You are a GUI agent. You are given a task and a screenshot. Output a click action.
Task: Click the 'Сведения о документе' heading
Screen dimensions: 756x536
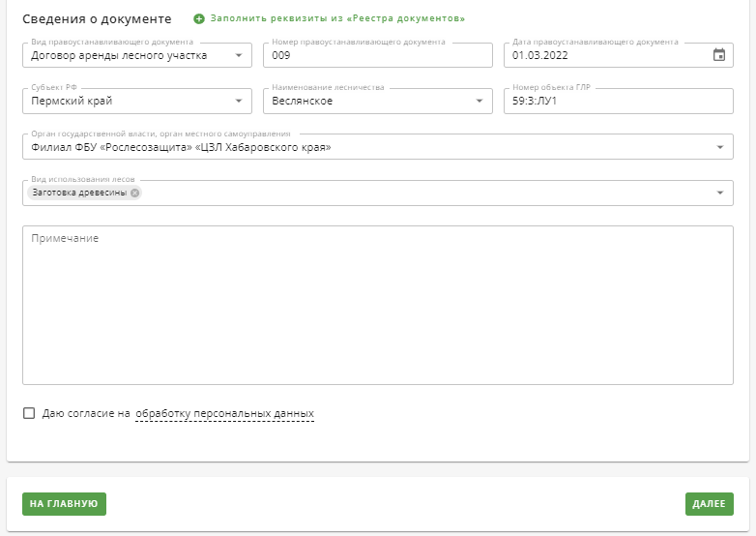[x=97, y=18]
